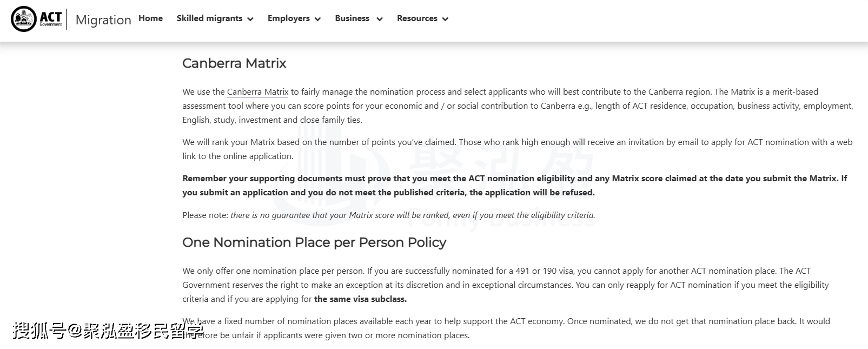868x349 pixels.
Task: Click the italic 'no guarantee' note text
Action: (x=412, y=215)
